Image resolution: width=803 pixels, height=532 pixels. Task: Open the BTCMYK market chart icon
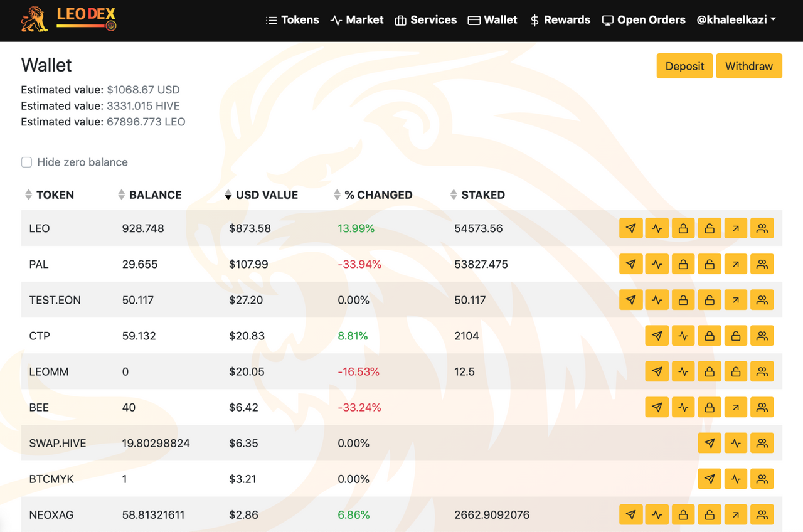point(736,479)
